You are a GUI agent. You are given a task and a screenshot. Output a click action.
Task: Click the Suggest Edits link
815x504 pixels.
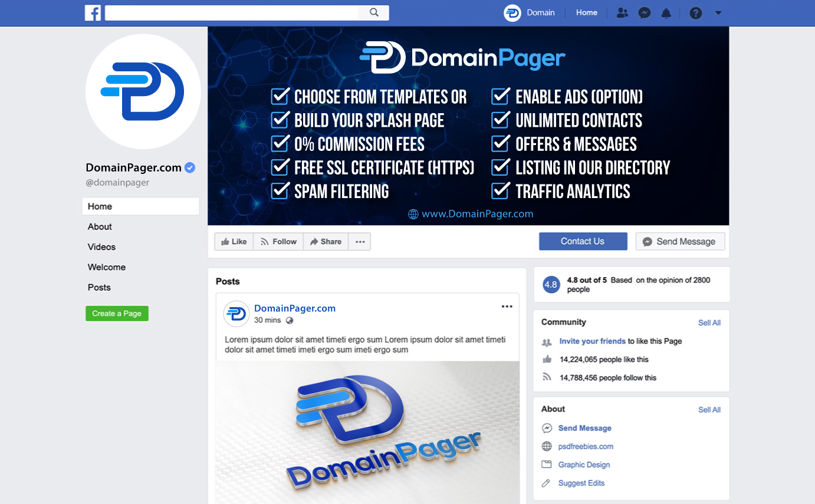pyautogui.click(x=581, y=483)
